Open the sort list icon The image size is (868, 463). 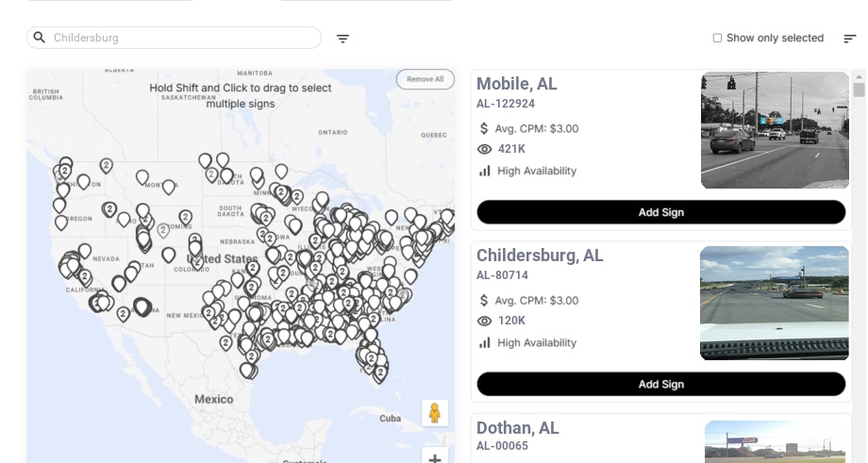click(x=850, y=39)
